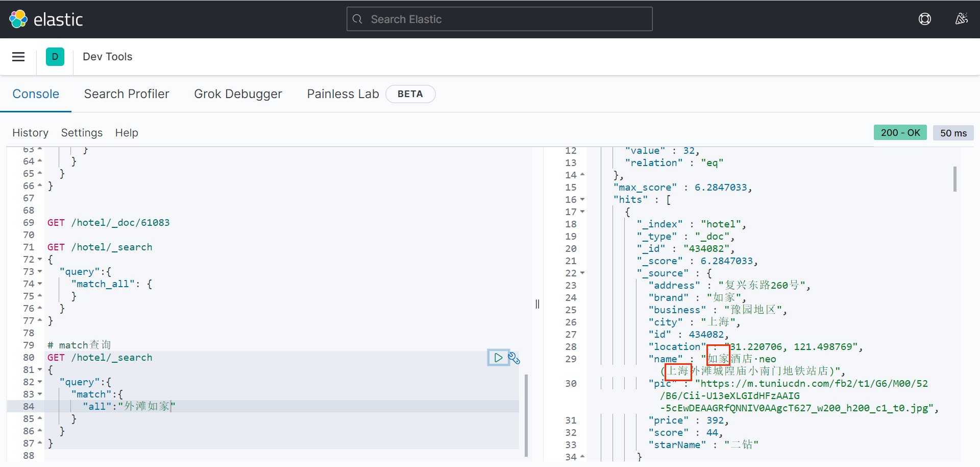Screen dimensions: 980x467
Task: Grab the editor pane vertical scrollbar
Action: [x=526, y=415]
